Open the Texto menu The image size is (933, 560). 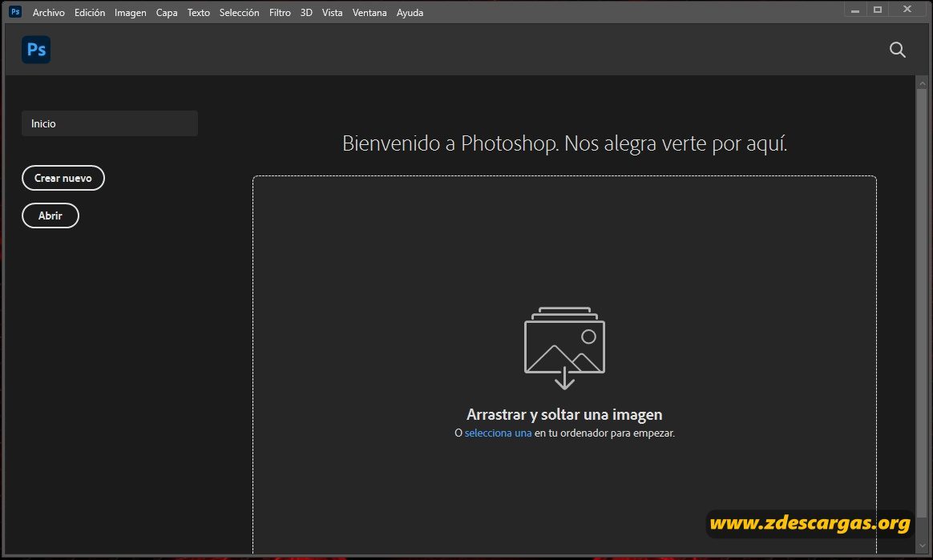tap(198, 13)
